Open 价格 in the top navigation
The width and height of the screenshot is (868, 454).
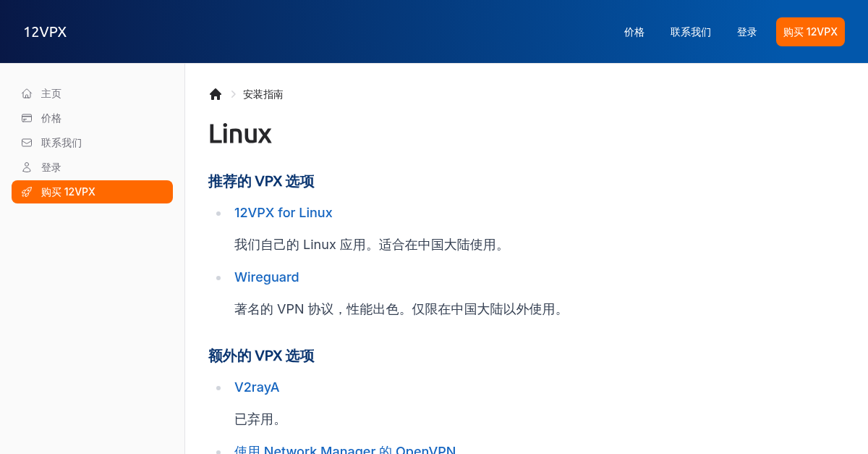(x=634, y=32)
